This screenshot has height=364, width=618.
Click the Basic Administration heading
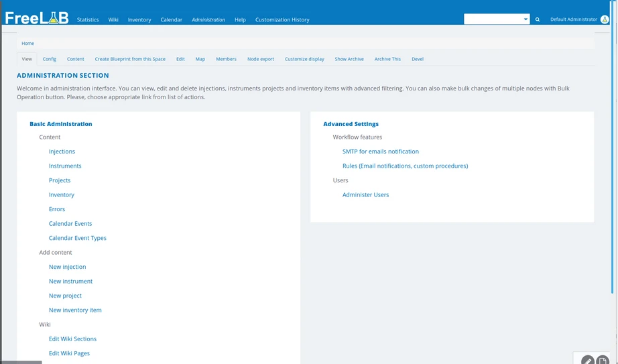click(61, 124)
